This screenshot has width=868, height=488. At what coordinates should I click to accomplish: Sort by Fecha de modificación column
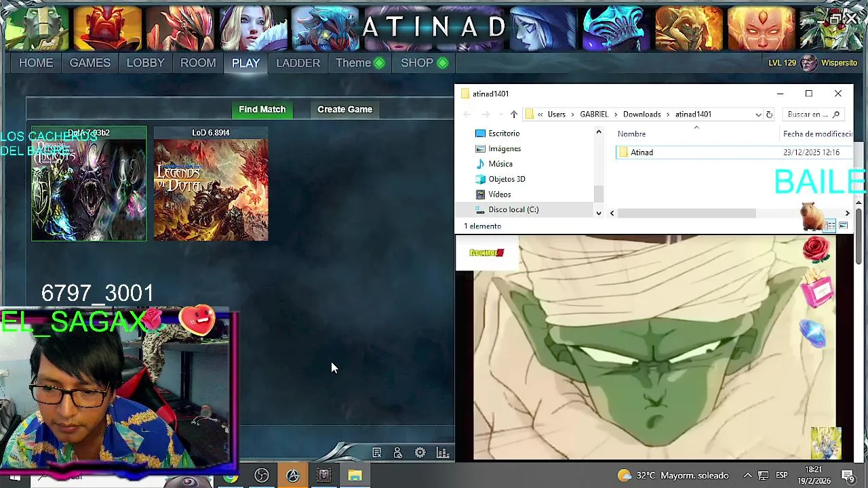coord(817,134)
